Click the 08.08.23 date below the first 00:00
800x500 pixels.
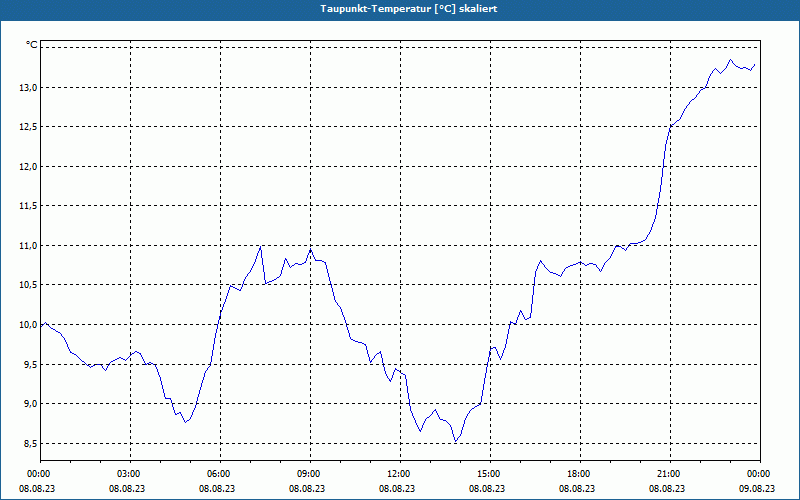[x=37, y=488]
